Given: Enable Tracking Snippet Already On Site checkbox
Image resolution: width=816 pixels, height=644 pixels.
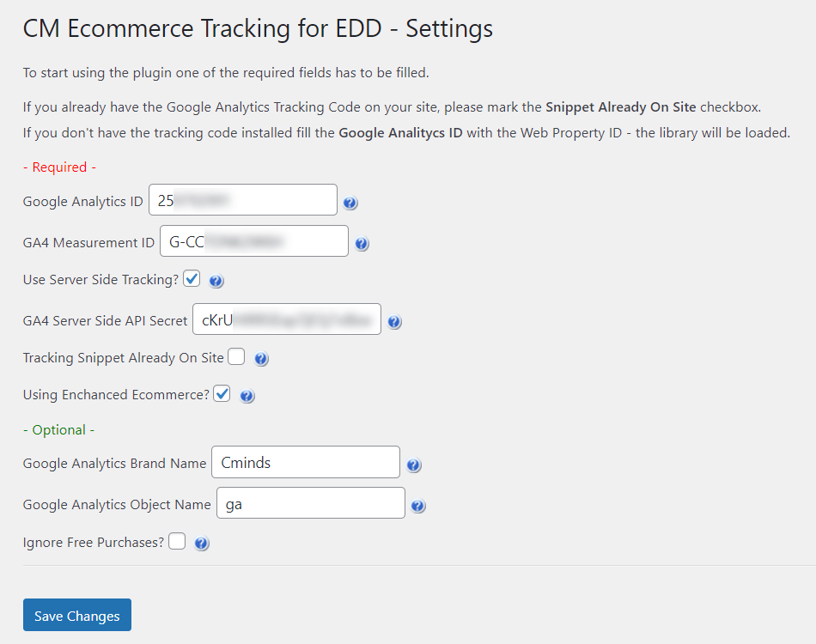Looking at the screenshot, I should [x=236, y=357].
